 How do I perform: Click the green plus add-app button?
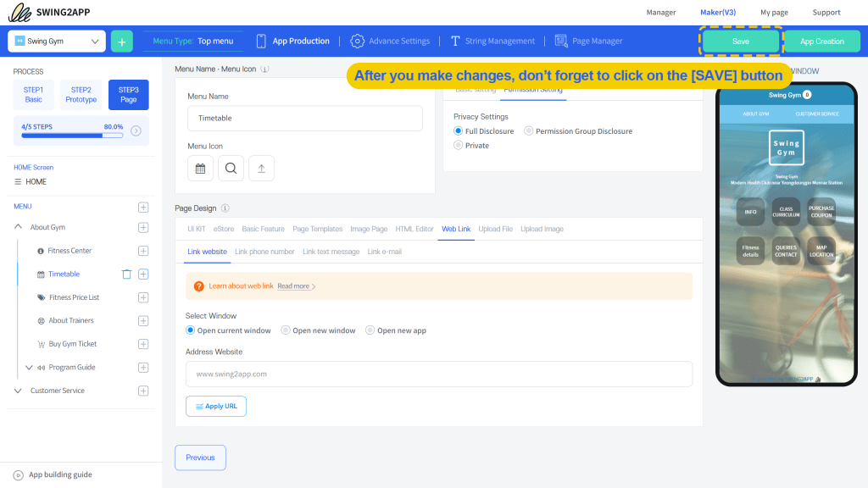click(122, 42)
